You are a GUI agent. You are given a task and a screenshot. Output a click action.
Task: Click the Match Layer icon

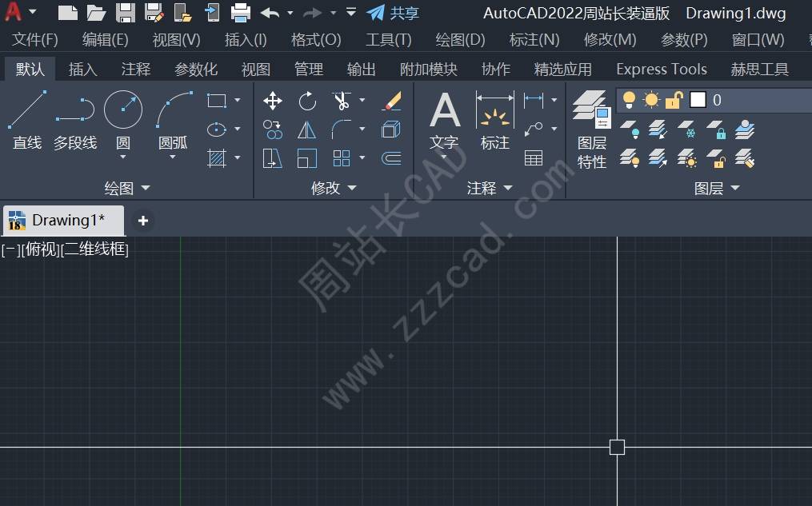point(745,158)
